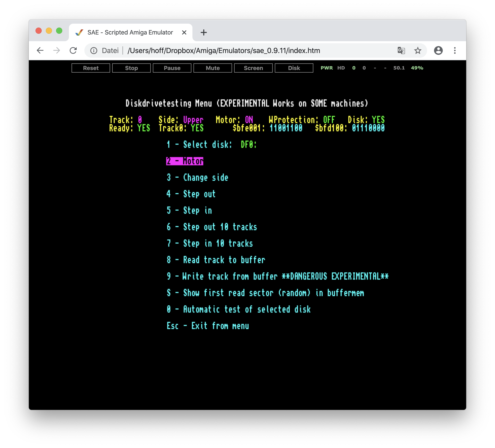Close the window with red button
Screen dimensions: 495x448
pos(39,31)
